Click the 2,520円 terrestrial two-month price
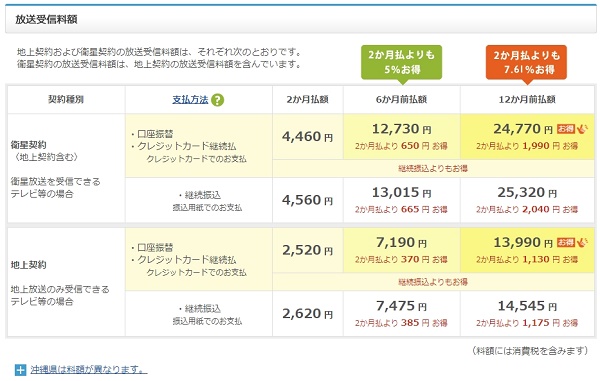This screenshot has width=600, height=381. pyautogui.click(x=308, y=250)
